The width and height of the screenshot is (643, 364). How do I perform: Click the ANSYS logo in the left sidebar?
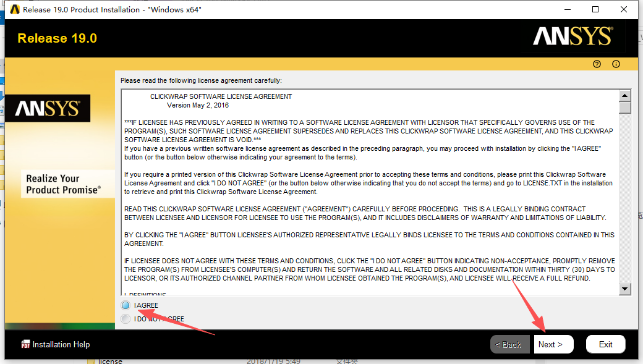(48, 109)
